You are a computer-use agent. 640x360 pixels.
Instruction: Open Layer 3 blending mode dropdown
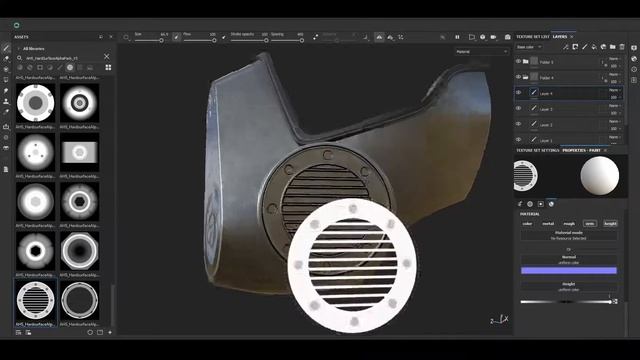pyautogui.click(x=614, y=106)
